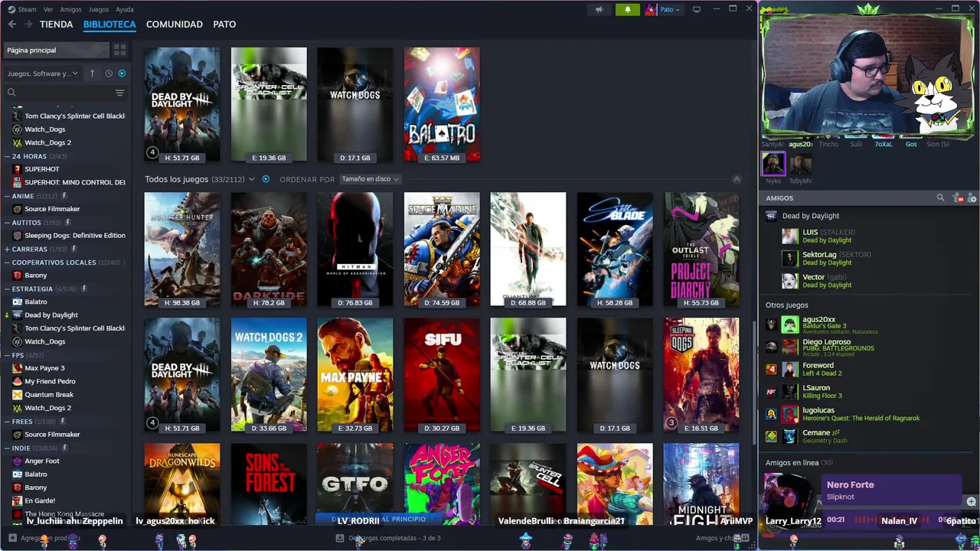
Task: Switch to the COMUNIDAD tab
Action: (x=175, y=24)
